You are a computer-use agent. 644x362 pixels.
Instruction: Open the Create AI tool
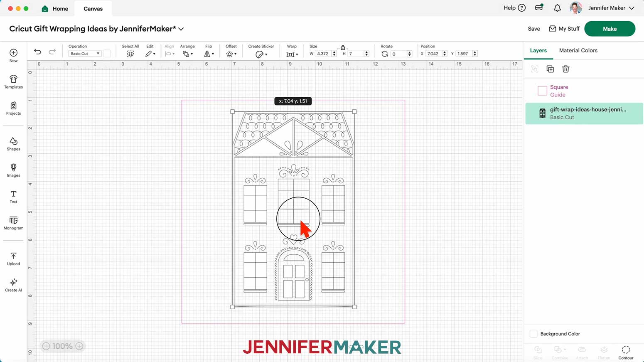click(13, 285)
